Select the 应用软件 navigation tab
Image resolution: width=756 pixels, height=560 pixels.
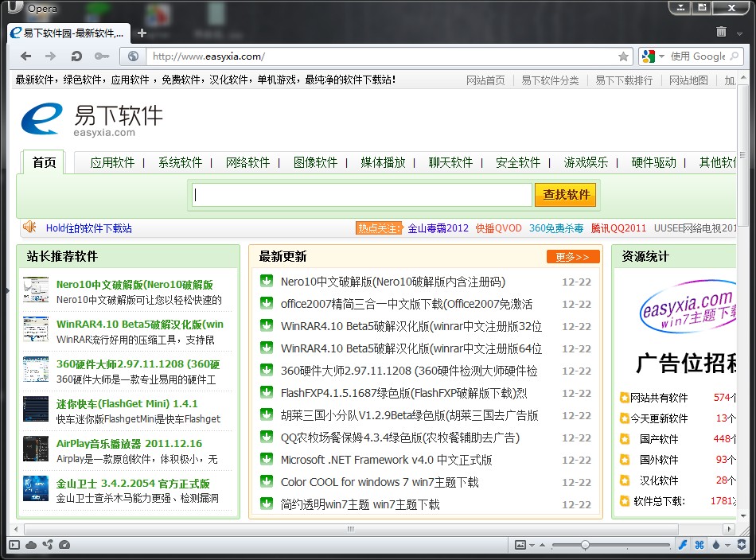coord(112,162)
